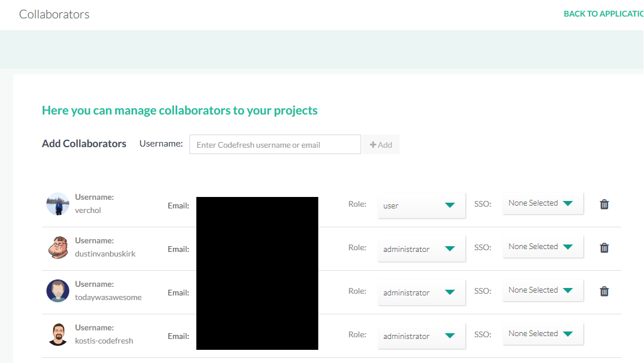Viewport: 644px width, 363px height.
Task: Expand Role dropdown for todaywasawesome
Action: point(421,293)
